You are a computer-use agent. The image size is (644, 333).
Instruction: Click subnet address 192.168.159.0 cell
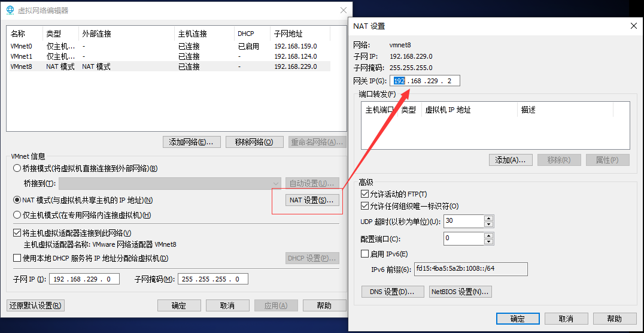[296, 47]
